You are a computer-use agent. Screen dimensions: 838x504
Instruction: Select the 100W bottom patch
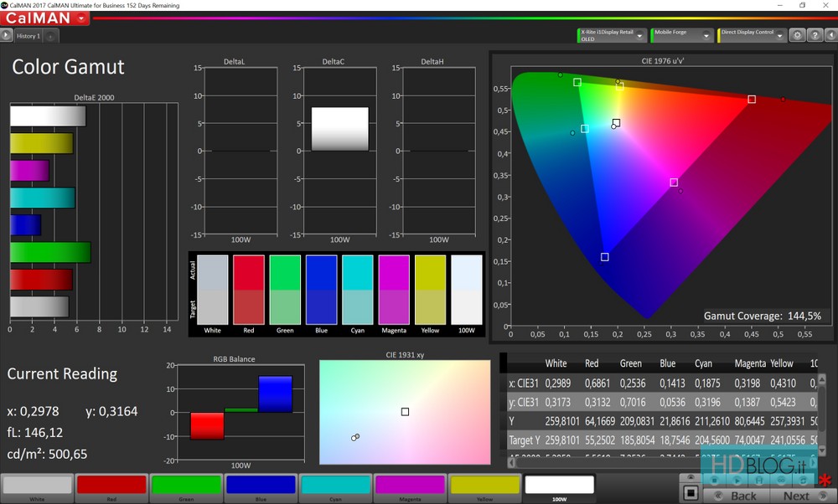tap(560, 488)
